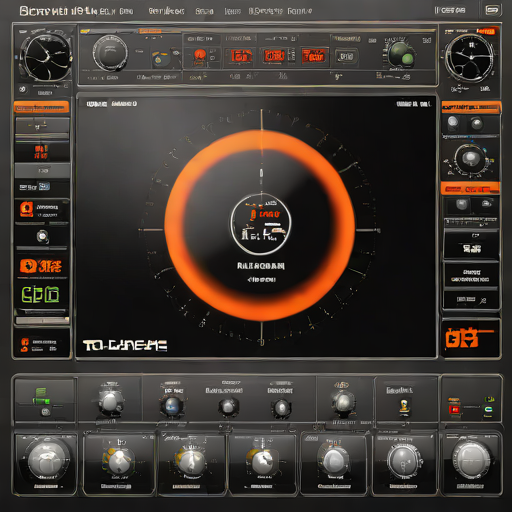
Task: Click the first red display box in top toolbar
Action: click(241, 56)
